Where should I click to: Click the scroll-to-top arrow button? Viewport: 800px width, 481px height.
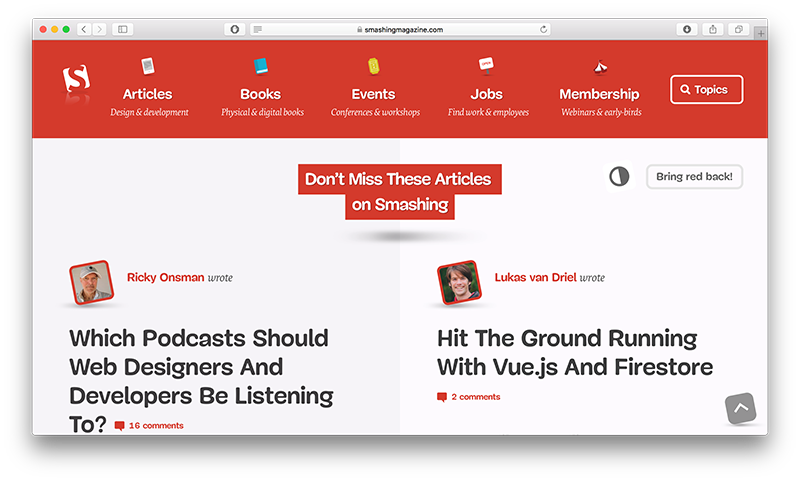pos(740,408)
